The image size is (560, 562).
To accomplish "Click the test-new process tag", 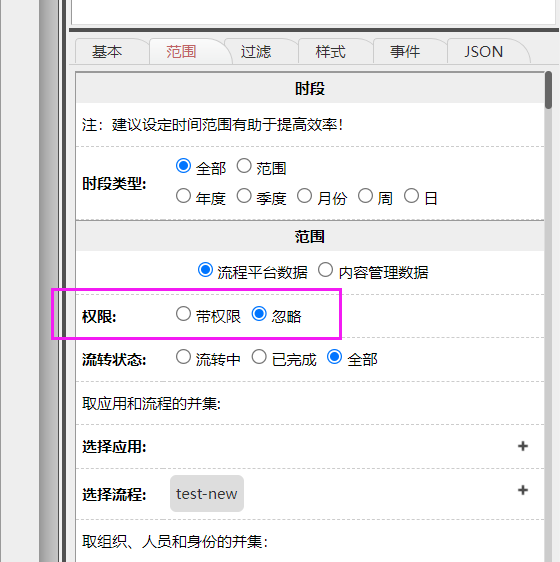I will click(x=207, y=494).
